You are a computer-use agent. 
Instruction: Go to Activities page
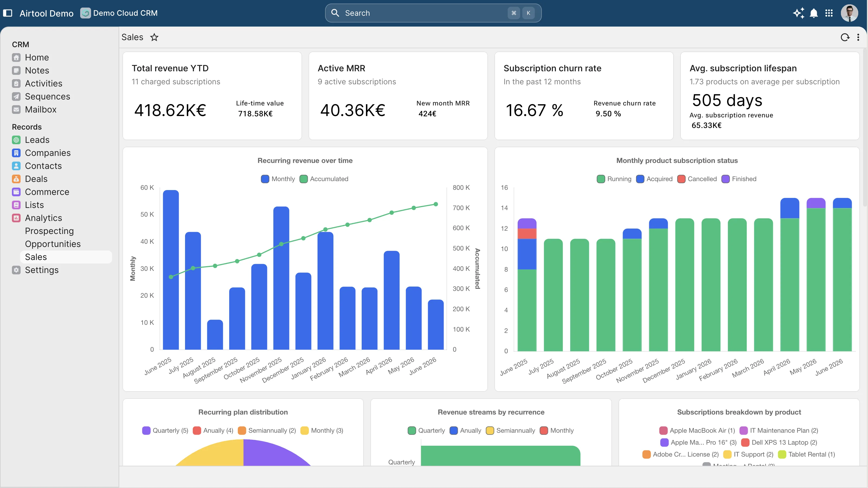click(x=43, y=84)
